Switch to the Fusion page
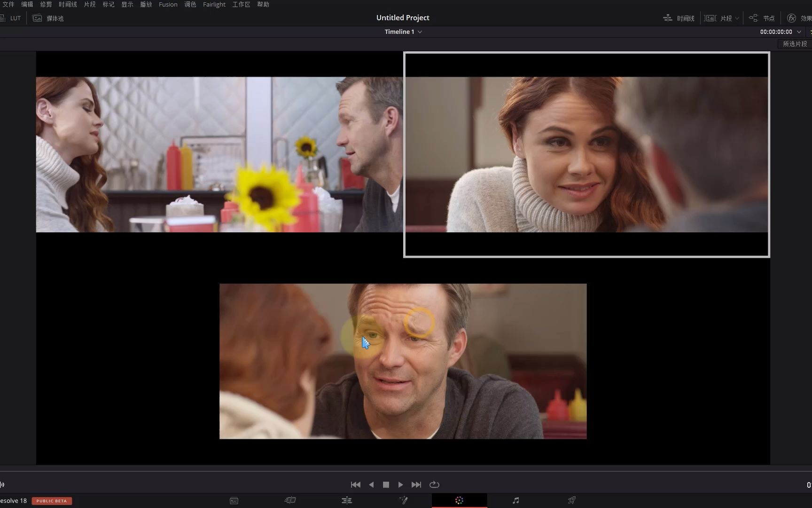 [x=403, y=500]
